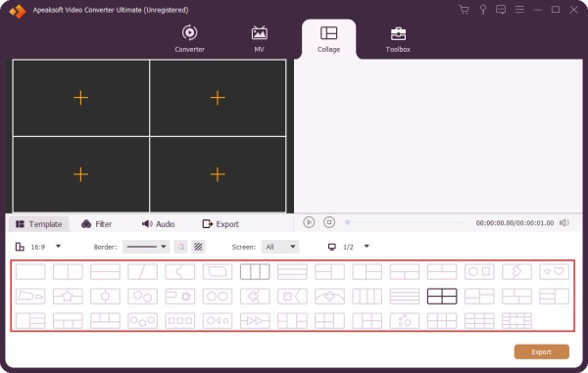
Task: Select the star in arch template
Action: click(x=329, y=297)
